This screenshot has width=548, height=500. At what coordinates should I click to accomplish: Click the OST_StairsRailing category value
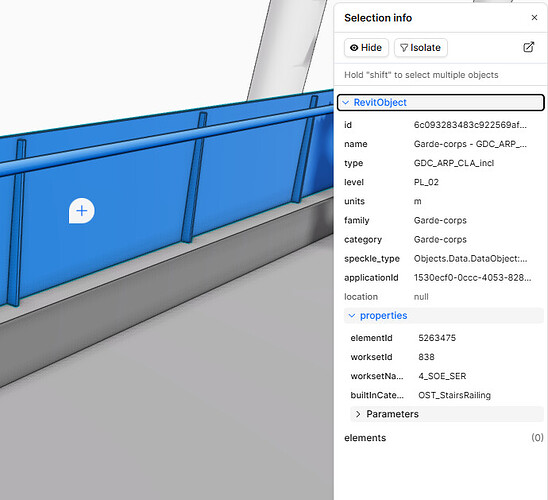pos(454,395)
